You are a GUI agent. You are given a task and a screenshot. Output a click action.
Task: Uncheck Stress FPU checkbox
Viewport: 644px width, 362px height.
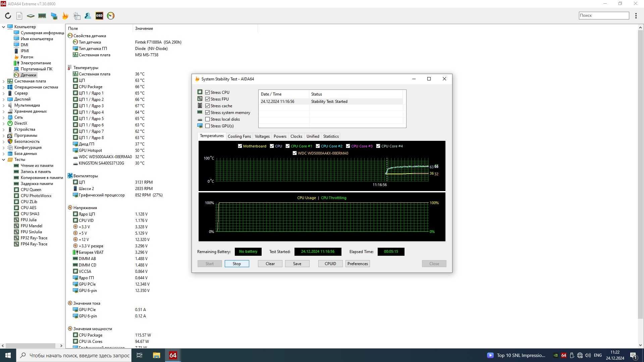click(207, 99)
